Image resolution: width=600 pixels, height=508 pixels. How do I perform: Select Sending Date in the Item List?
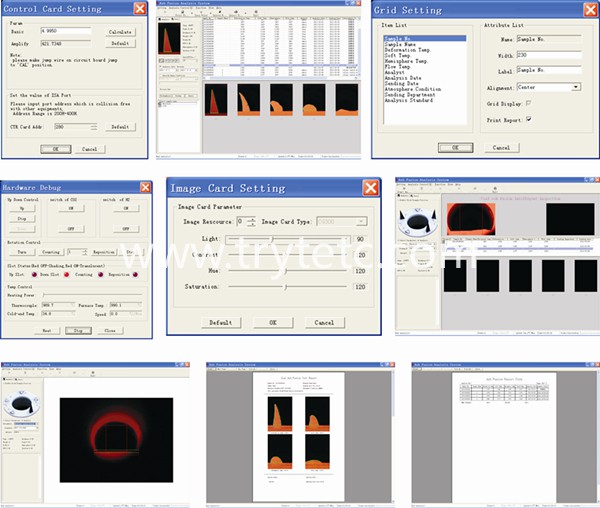[401, 83]
